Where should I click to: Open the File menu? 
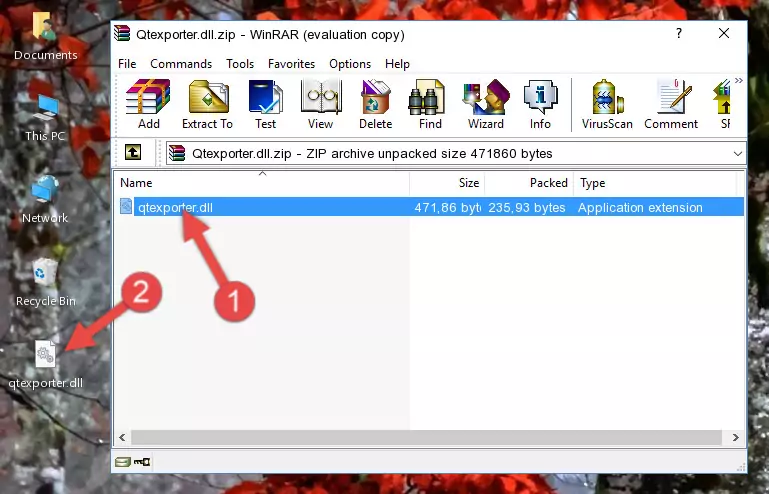click(x=127, y=64)
